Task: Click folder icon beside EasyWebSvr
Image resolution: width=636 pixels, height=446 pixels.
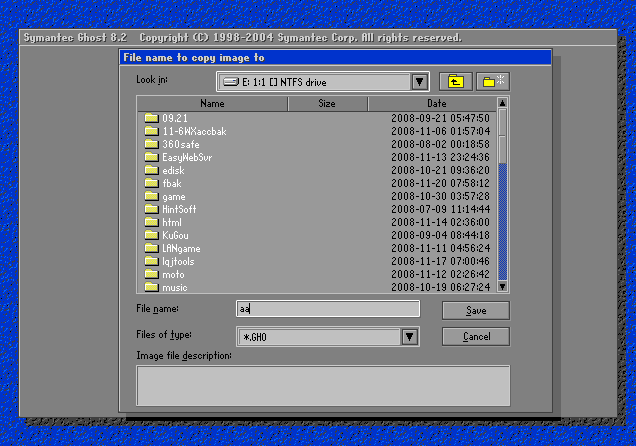Action: pos(151,157)
